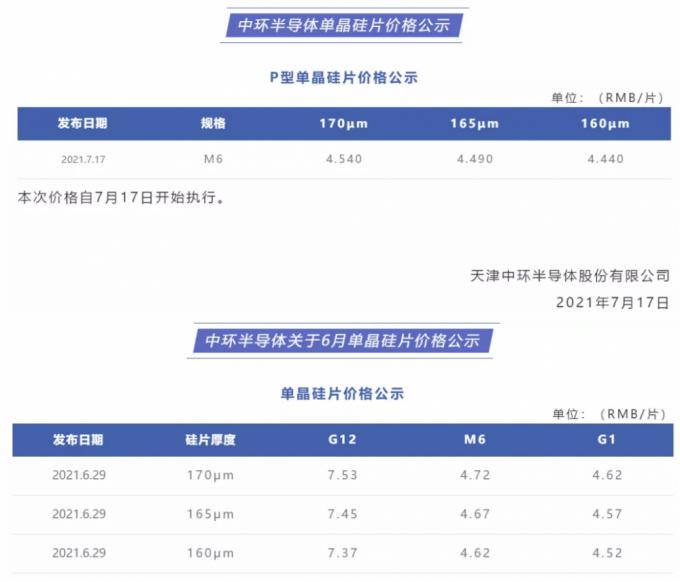Click the 160μm column header

click(605, 124)
